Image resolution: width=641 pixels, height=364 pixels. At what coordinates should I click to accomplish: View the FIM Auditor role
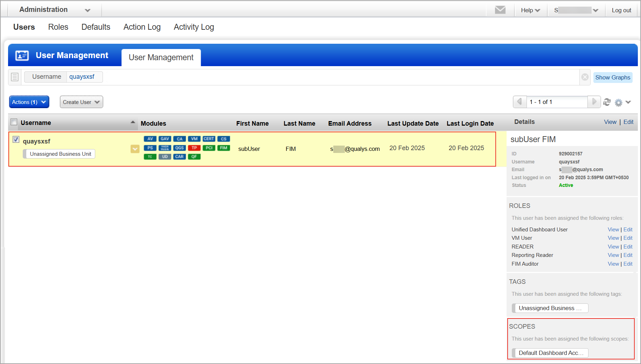[x=613, y=264]
